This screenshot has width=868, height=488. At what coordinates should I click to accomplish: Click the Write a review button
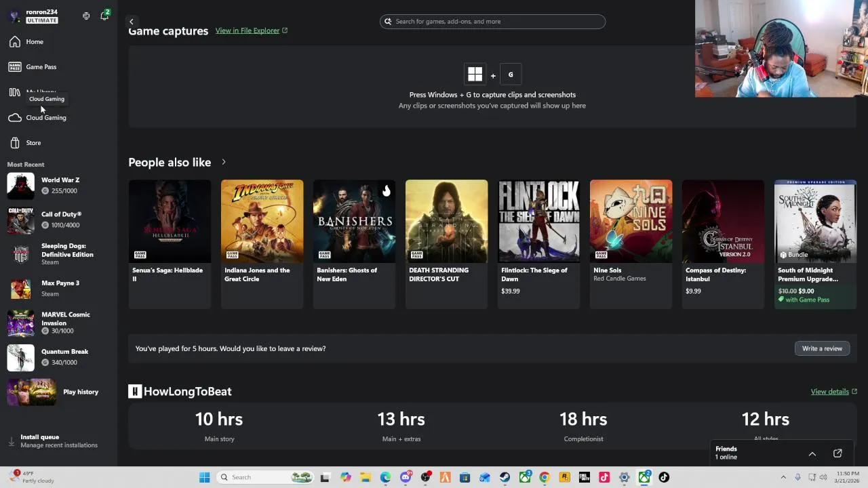click(x=822, y=348)
